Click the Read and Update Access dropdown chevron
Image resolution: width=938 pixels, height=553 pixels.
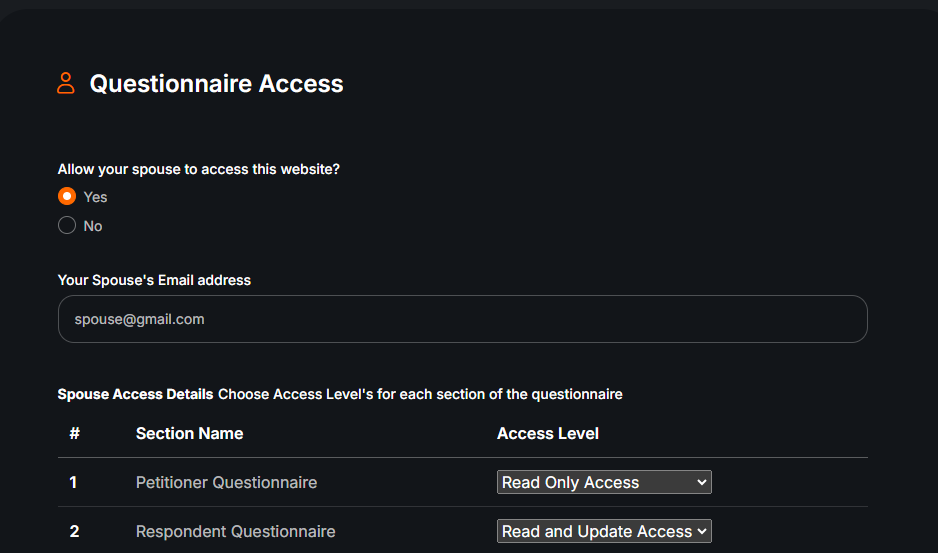tap(702, 531)
